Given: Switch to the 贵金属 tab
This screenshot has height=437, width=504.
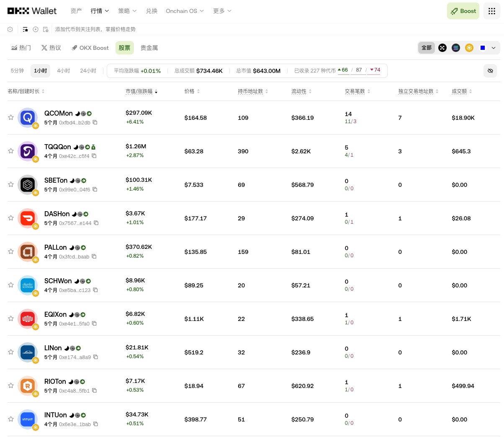Looking at the screenshot, I should (149, 48).
